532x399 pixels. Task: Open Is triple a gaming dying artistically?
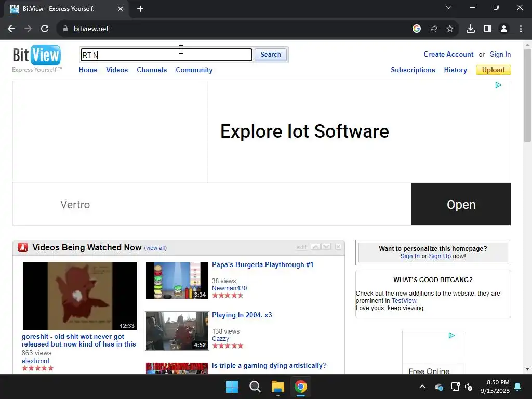point(269,365)
